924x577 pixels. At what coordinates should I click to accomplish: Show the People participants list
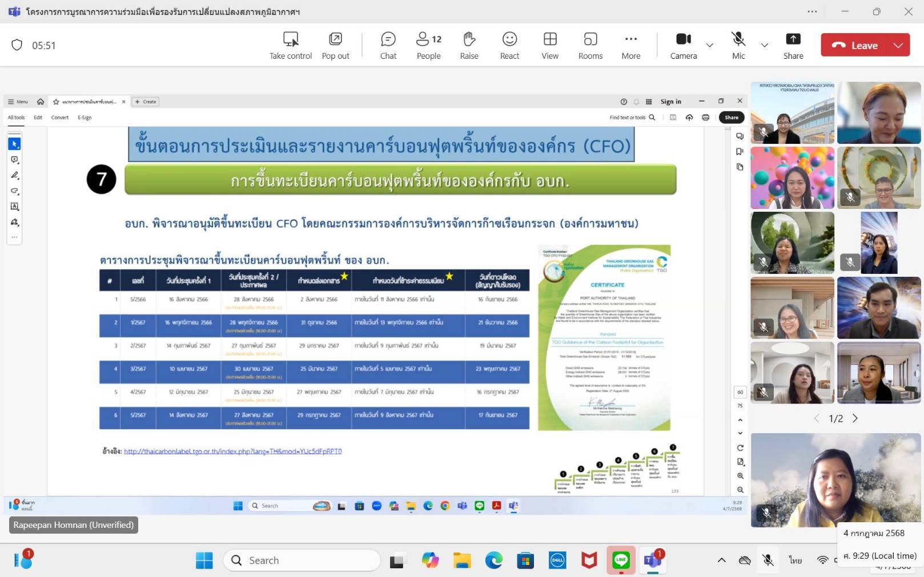[x=428, y=45]
